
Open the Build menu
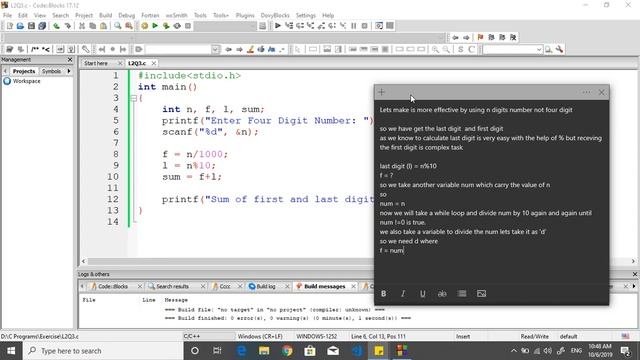pos(105,15)
